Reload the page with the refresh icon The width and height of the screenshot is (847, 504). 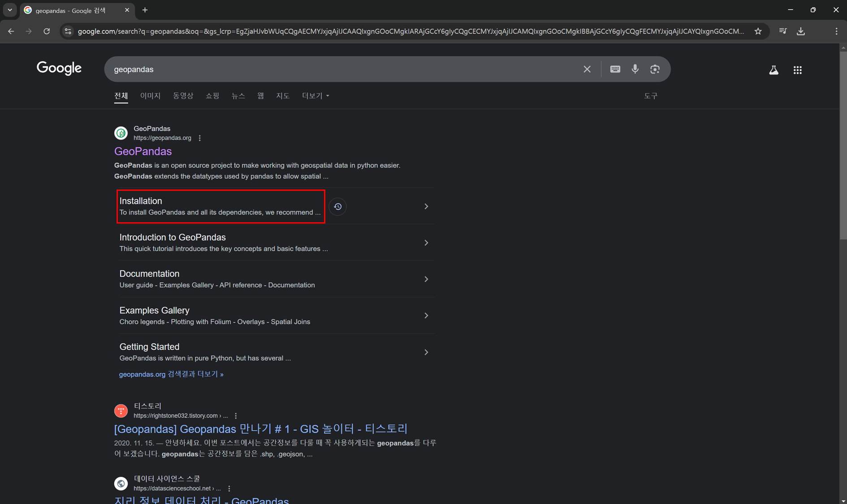tap(47, 31)
